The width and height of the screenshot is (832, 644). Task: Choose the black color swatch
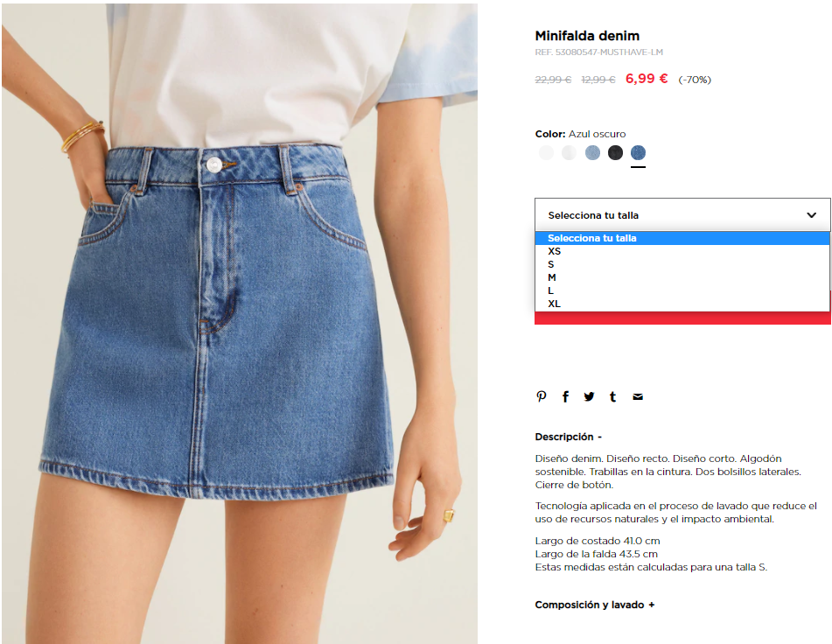615,153
